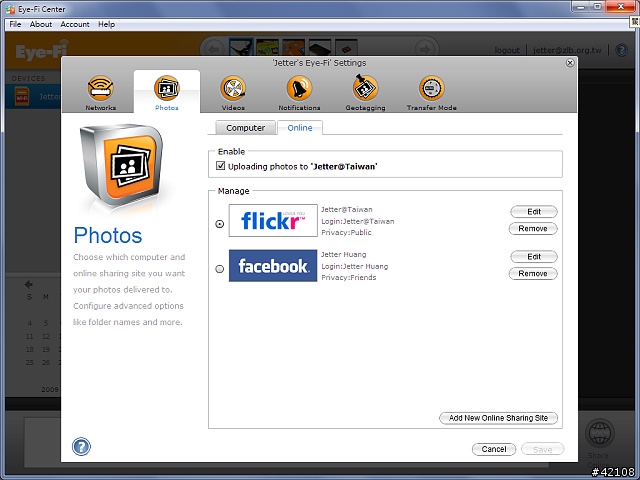This screenshot has width=640, height=480.
Task: Open the About menu
Action: coord(40,24)
